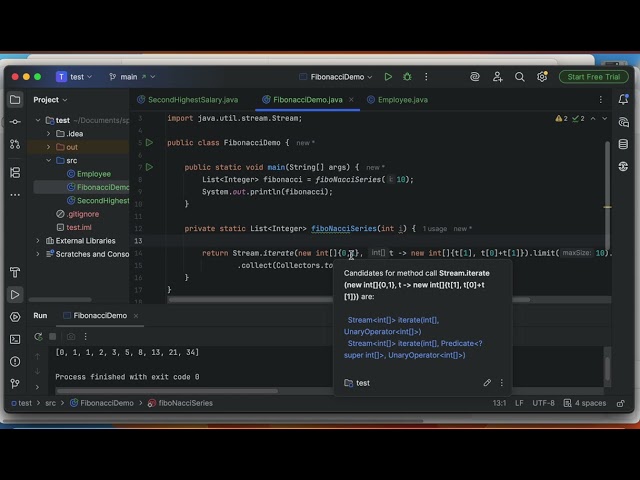Open Run panel more options
The width and height of the screenshot is (640, 480).
click(85, 337)
